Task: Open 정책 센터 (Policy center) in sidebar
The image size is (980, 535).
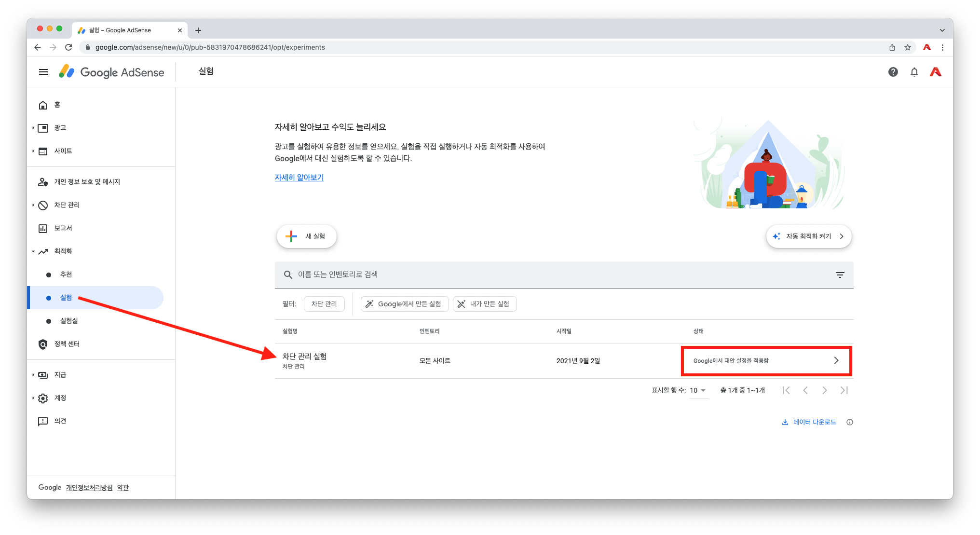Action: [67, 344]
